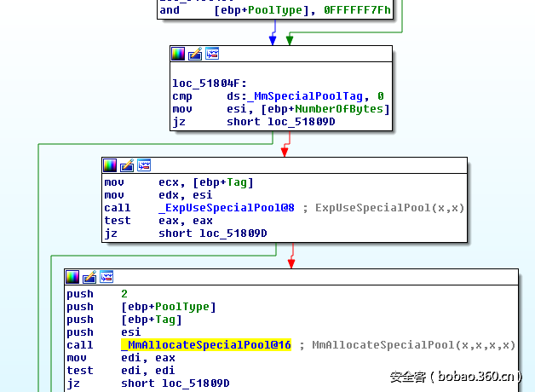
Task: Click group-nodes icon in ExpUseSpecialPool block
Action: pyautogui.click(x=144, y=164)
